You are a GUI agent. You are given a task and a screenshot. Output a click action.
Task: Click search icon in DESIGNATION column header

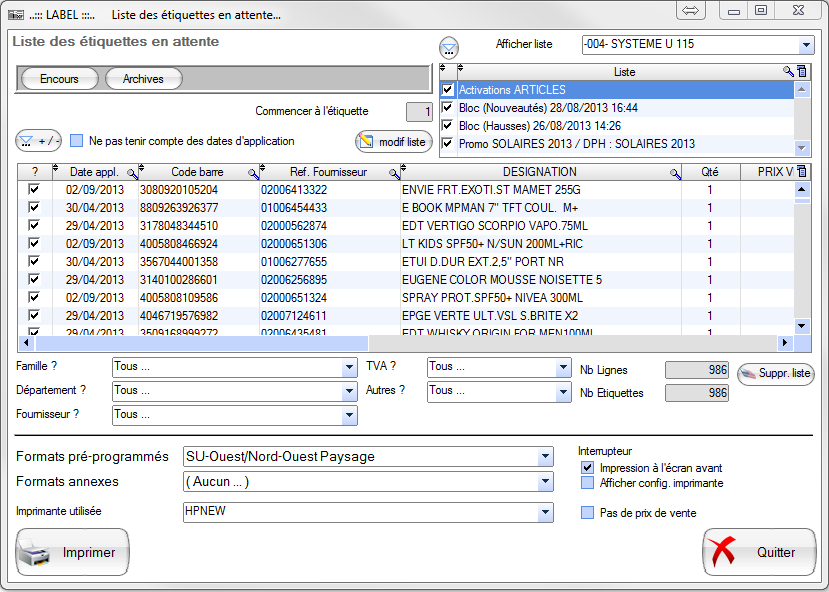point(675,173)
